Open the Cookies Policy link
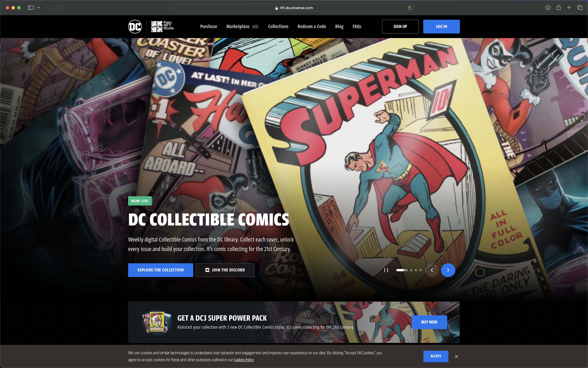 [x=244, y=360]
